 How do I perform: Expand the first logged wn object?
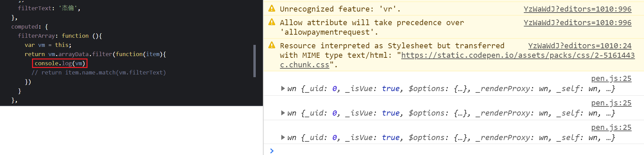[283, 88]
